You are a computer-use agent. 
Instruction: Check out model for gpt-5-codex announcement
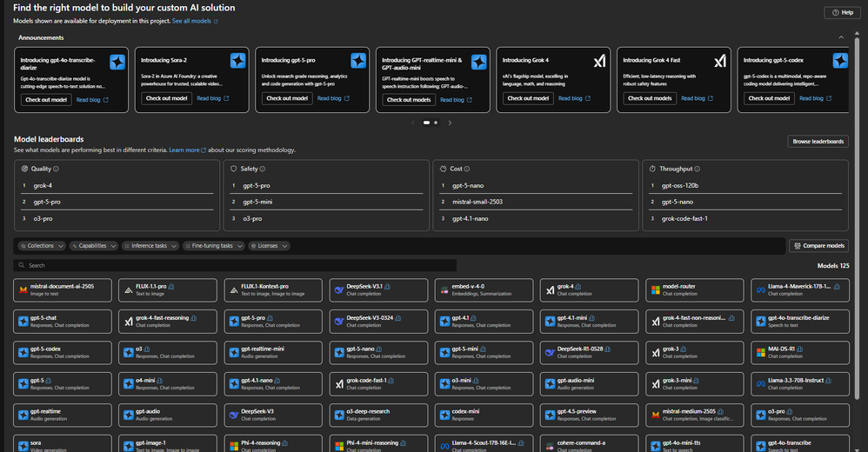[x=769, y=98]
